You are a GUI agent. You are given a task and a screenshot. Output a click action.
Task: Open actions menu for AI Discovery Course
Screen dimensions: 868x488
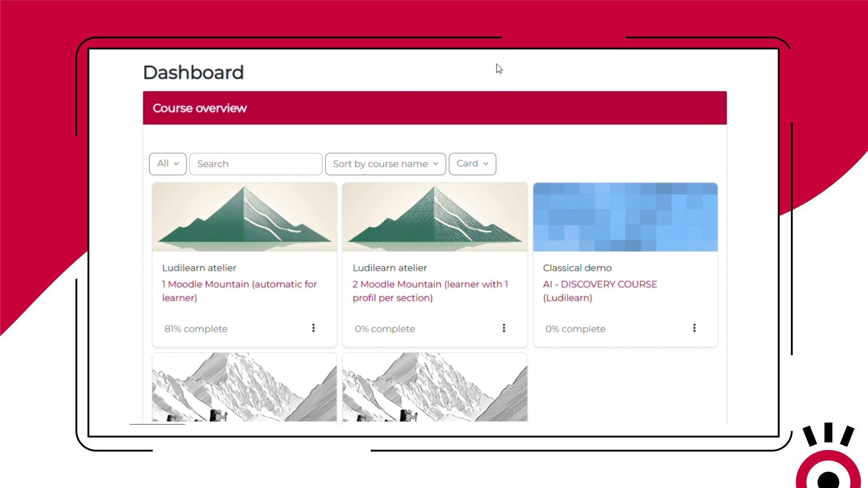(x=694, y=328)
